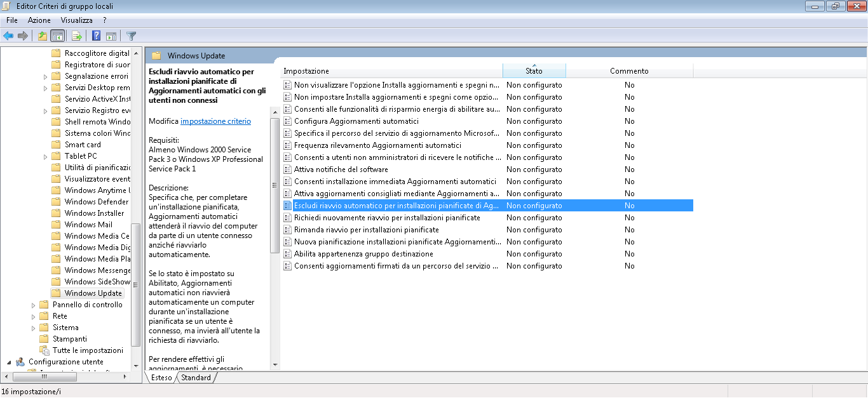The image size is (868, 398).
Task: Click policy icon beside Attiva notifiche del software
Action: (x=288, y=169)
